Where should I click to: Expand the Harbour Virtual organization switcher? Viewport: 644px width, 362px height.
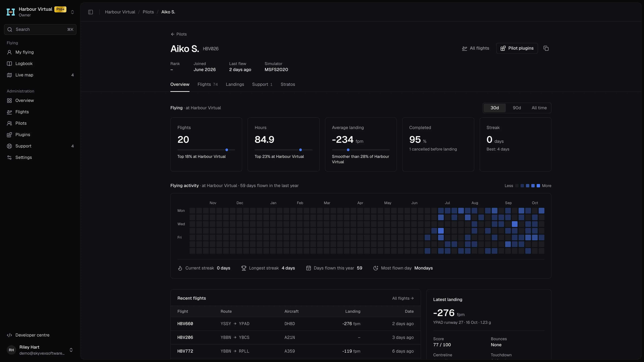(x=72, y=12)
